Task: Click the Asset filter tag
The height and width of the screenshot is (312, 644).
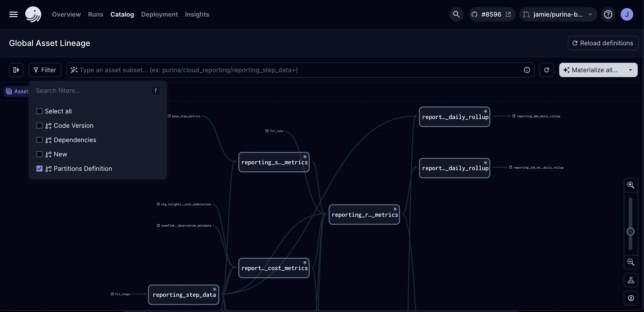Action: (x=17, y=91)
